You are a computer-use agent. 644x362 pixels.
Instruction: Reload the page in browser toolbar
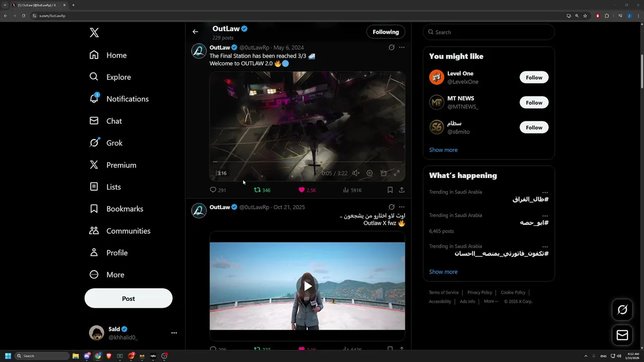tap(23, 16)
